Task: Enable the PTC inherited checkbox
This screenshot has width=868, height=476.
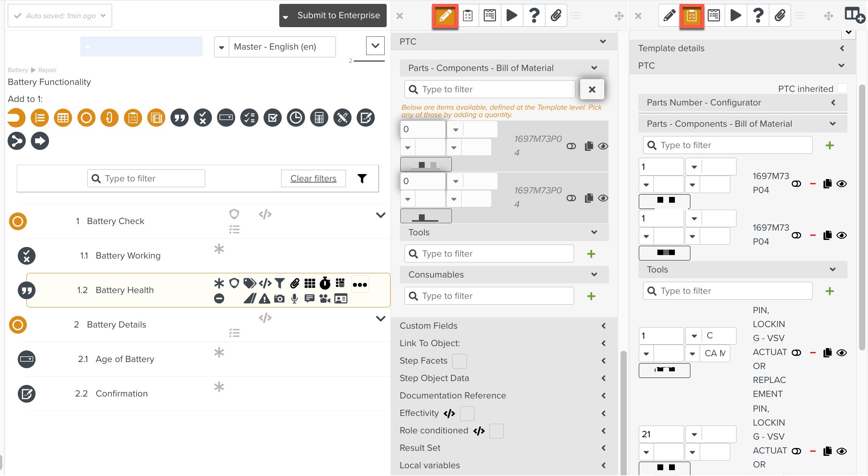Action: pos(842,88)
